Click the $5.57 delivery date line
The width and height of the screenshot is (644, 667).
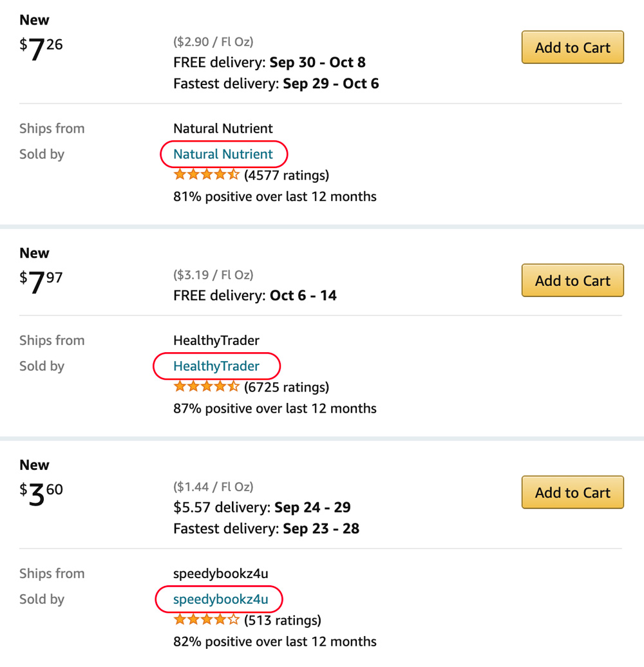[x=261, y=507]
